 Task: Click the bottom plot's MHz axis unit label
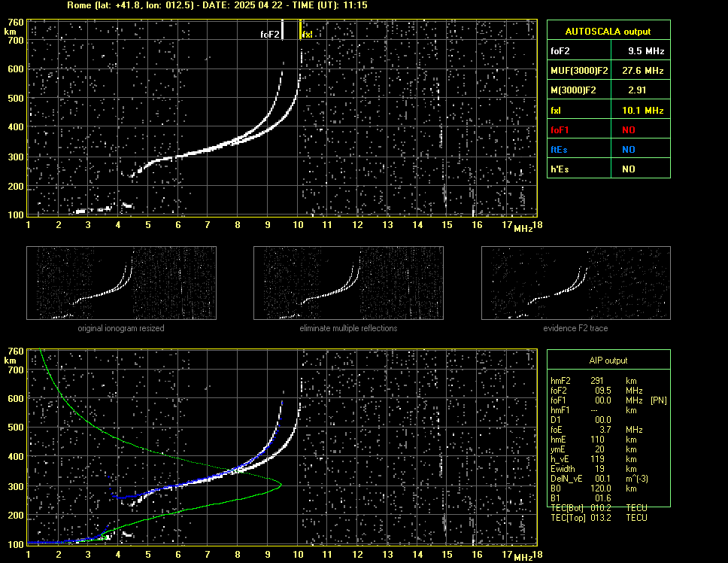point(523,557)
